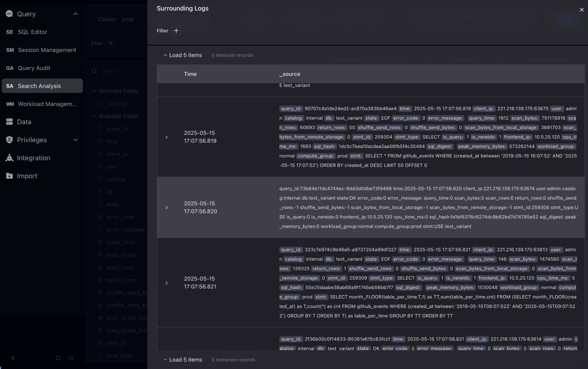This screenshot has height=369, width=588.
Task: Close the Surrounding Logs panel
Action: (581, 10)
